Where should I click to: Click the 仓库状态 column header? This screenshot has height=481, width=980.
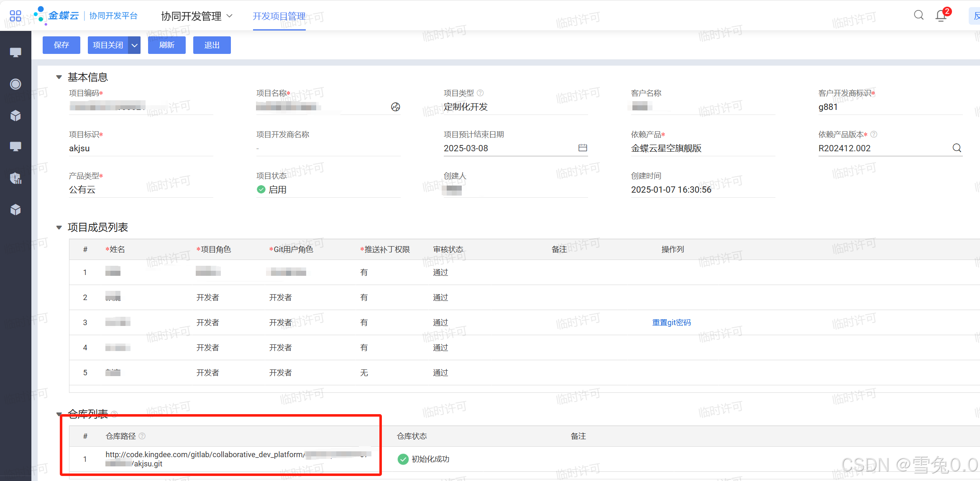[x=412, y=436]
